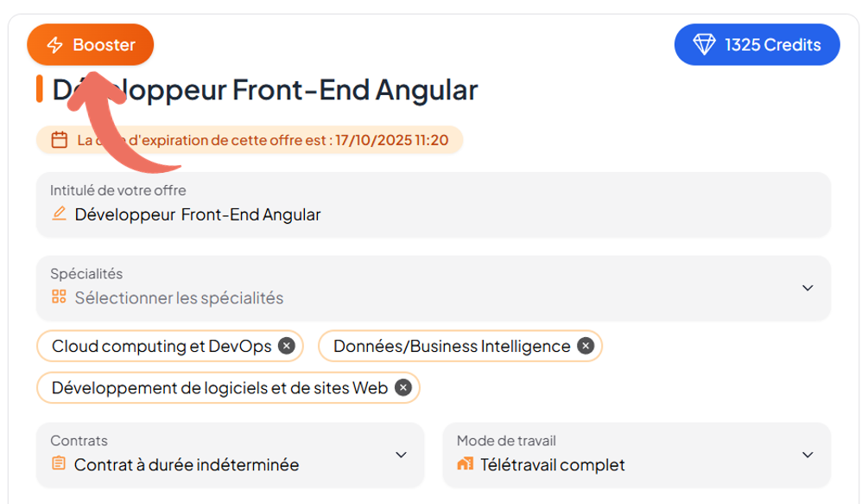The height and width of the screenshot is (504, 868).
Task: Click the calendar icon in expiration notice
Action: pos(60,140)
